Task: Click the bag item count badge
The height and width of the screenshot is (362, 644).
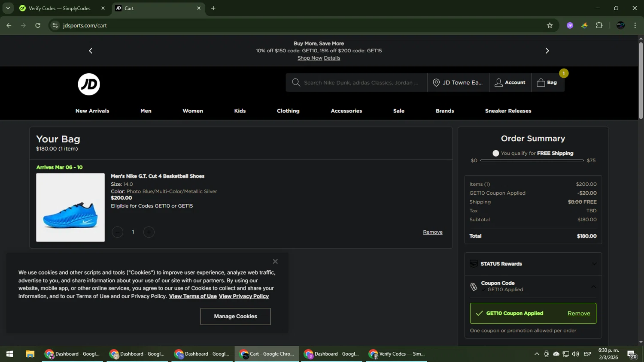Action: [x=564, y=73]
